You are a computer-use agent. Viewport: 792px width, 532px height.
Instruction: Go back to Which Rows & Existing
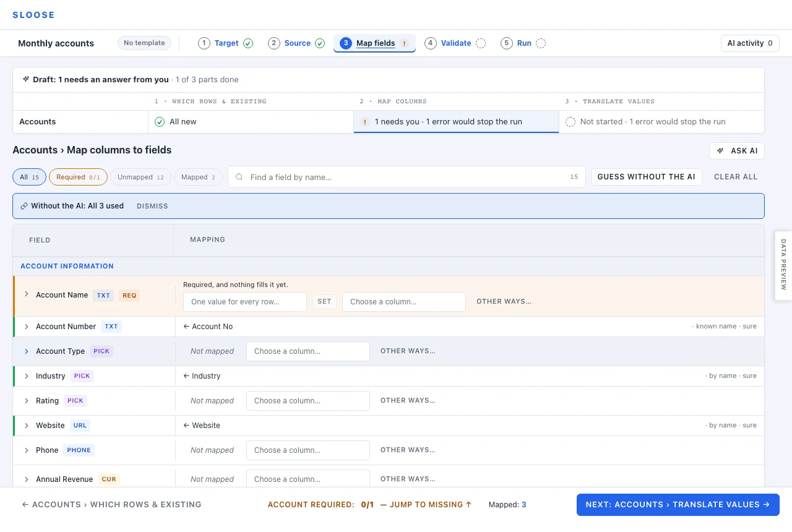(111, 505)
